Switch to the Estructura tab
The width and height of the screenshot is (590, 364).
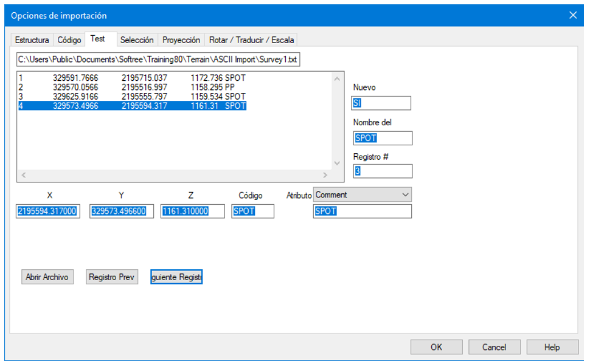32,40
